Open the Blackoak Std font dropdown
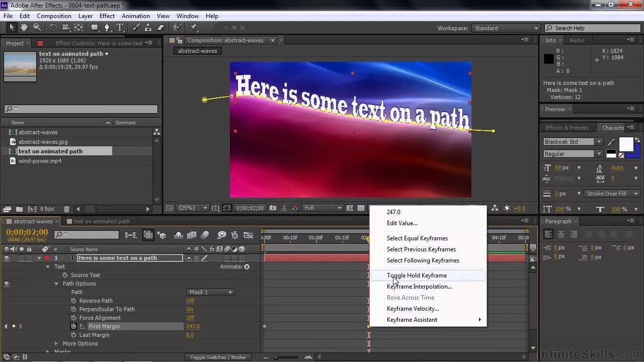Image resolution: width=644 pixels, height=362 pixels. 573,142
